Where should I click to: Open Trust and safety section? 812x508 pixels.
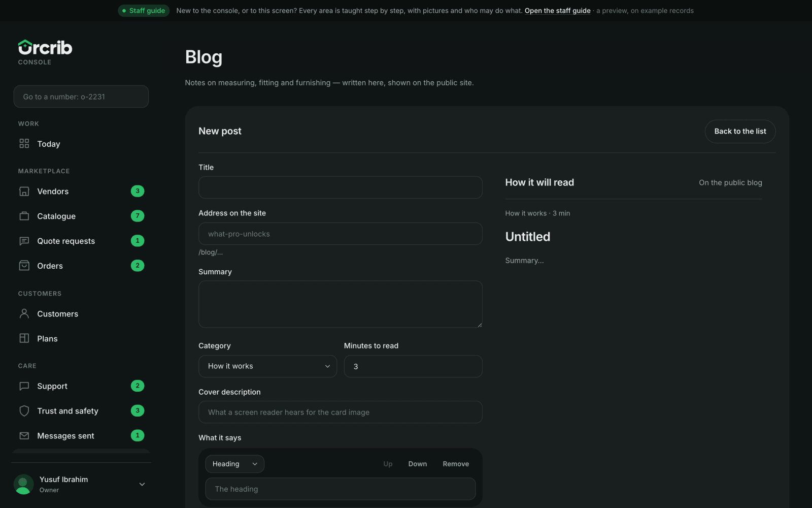[81, 411]
